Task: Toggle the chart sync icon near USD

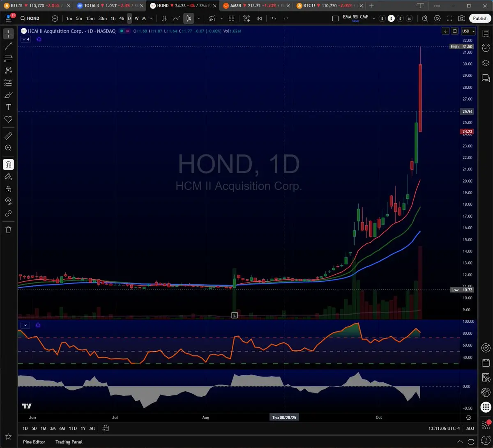Action: (x=455, y=31)
